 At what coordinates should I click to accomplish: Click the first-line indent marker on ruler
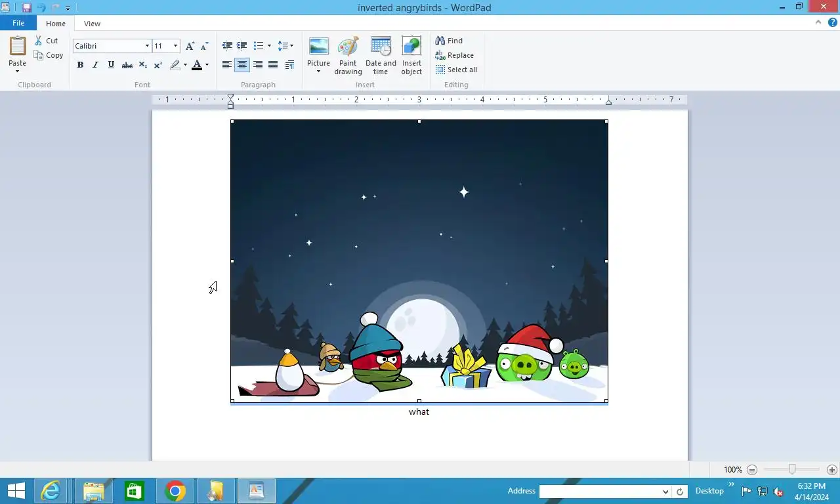click(230, 97)
